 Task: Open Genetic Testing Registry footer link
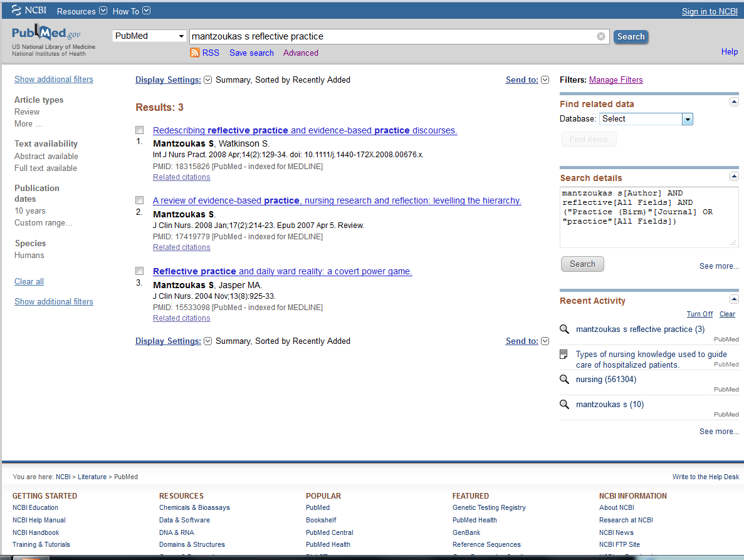pos(489,507)
